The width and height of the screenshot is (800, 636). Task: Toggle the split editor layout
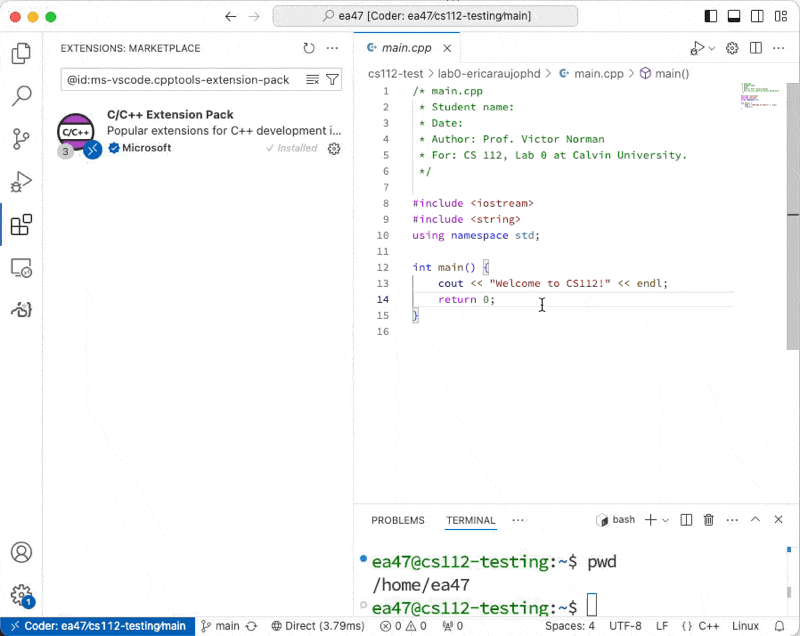[x=755, y=47]
